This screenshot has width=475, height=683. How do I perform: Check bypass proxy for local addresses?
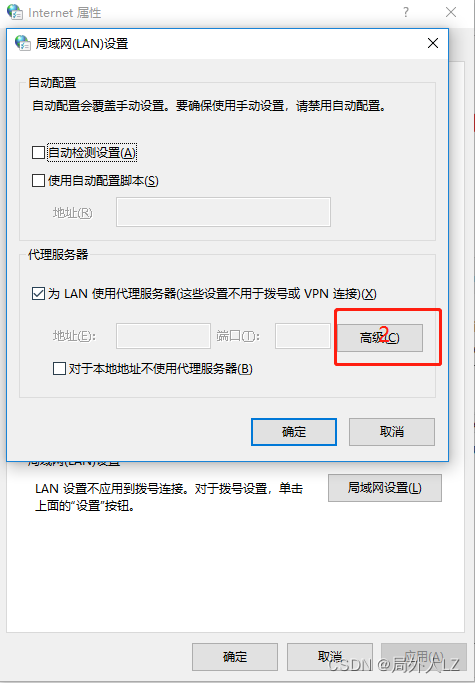coord(59,369)
